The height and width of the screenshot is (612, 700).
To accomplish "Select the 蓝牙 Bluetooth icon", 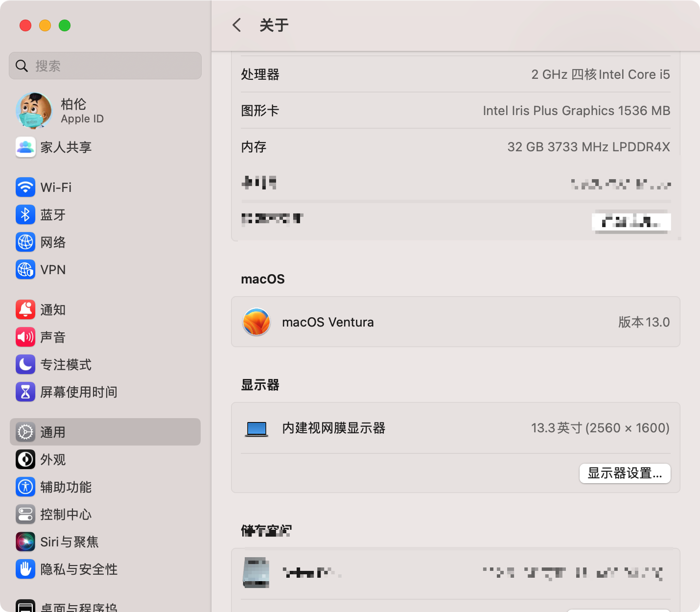I will point(25,214).
